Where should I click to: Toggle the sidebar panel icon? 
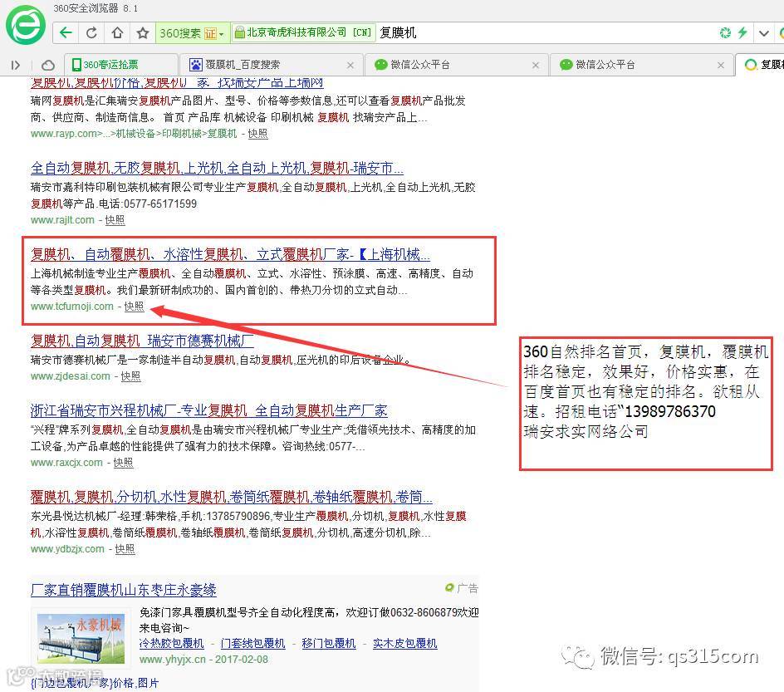16,65
